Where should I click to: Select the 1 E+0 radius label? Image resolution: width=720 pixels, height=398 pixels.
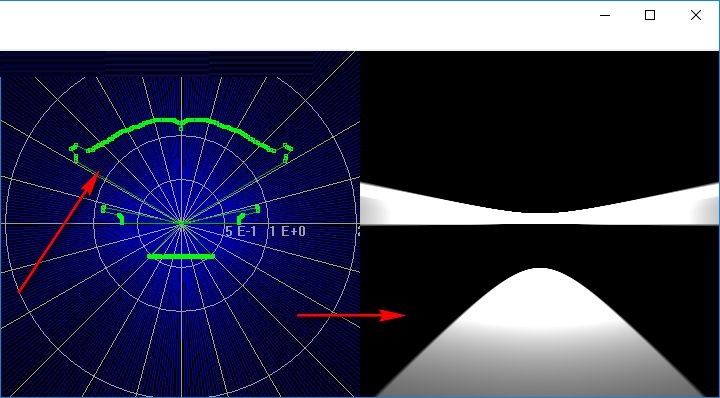click(287, 231)
